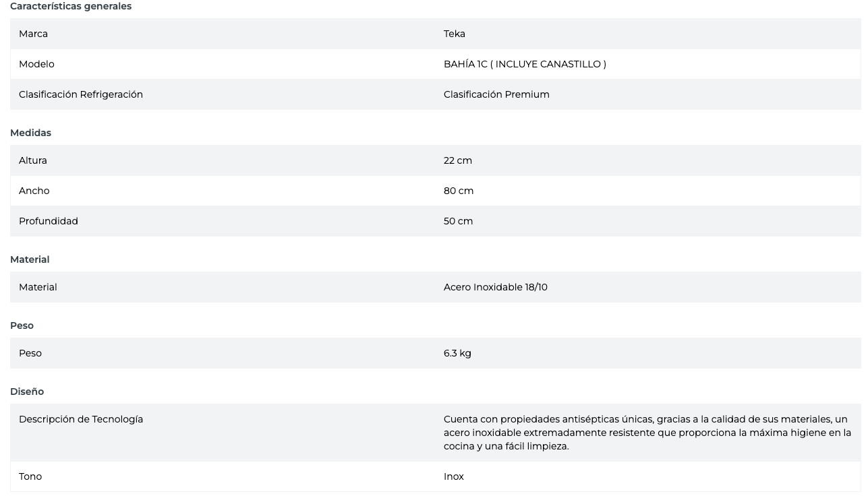Image resolution: width=868 pixels, height=500 pixels.
Task: Select the "Tono" row label
Action: 30,476
